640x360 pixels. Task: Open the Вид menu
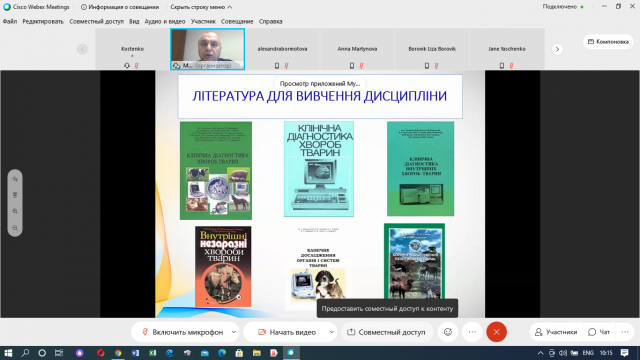tap(134, 21)
